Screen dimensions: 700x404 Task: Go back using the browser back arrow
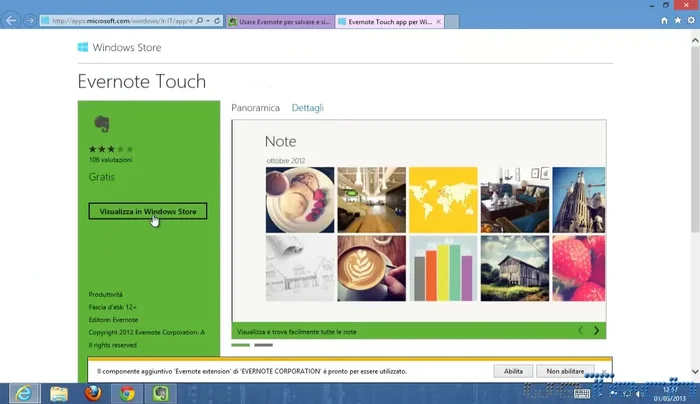11,21
